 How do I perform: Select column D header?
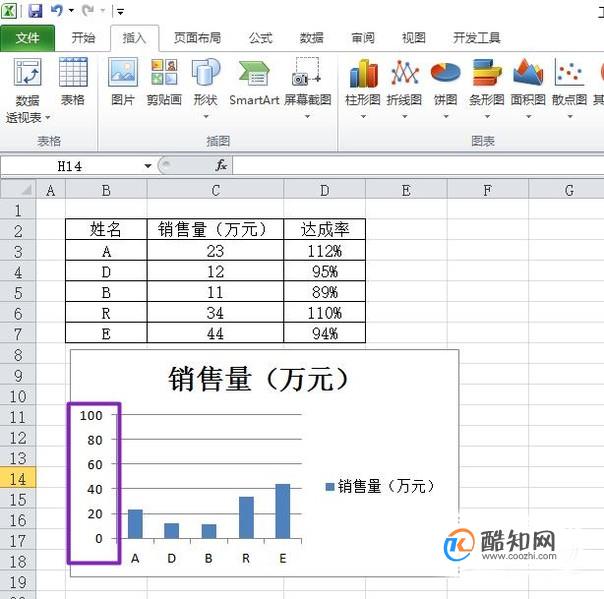click(x=325, y=190)
